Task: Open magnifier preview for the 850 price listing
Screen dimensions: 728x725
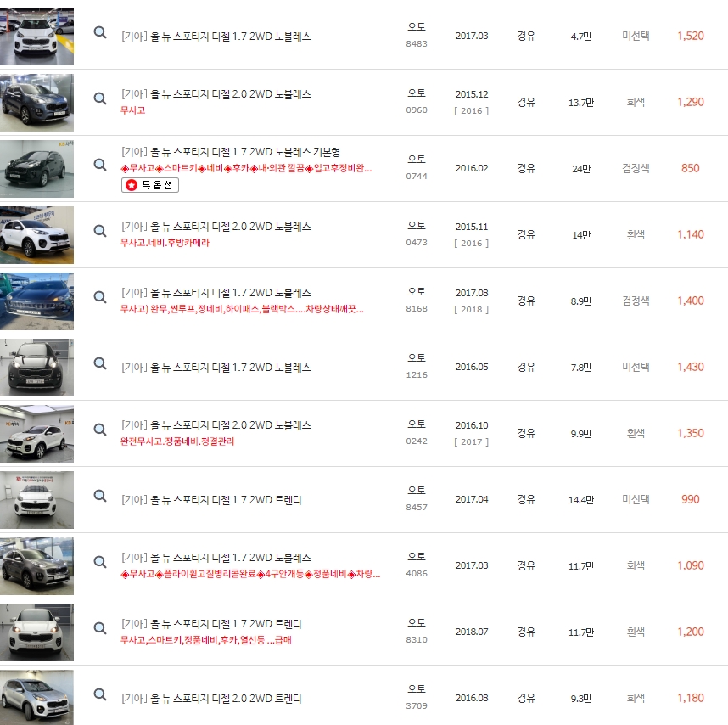Action: click(x=100, y=165)
